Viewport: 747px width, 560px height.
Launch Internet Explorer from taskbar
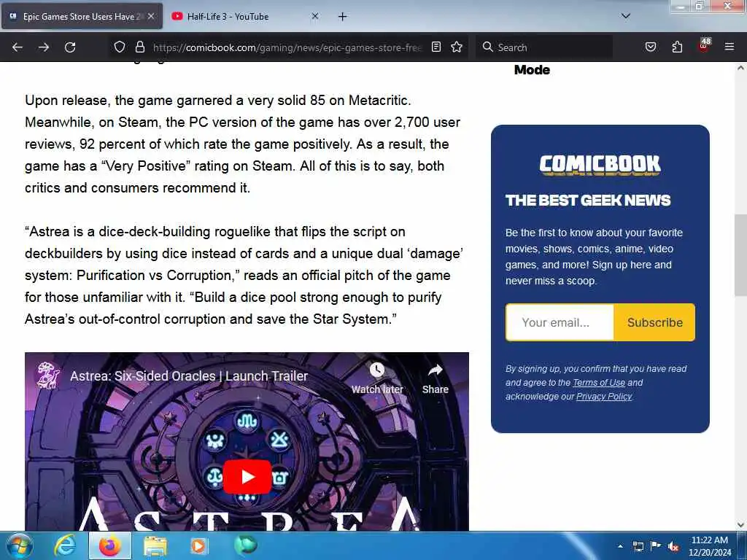tap(65, 545)
